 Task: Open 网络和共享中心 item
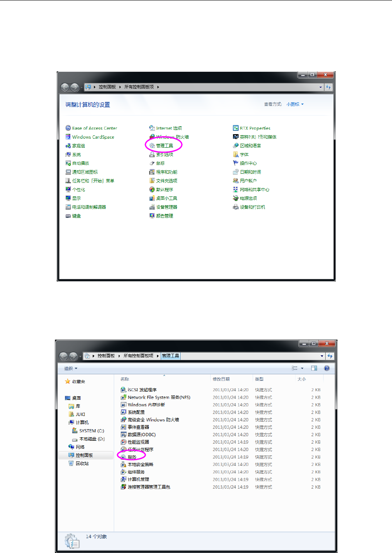point(251,189)
